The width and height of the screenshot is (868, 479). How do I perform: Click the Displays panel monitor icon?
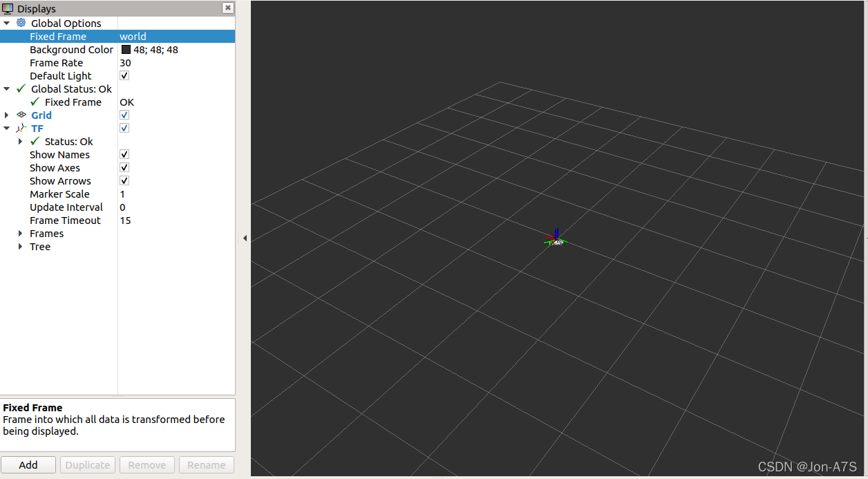point(8,9)
